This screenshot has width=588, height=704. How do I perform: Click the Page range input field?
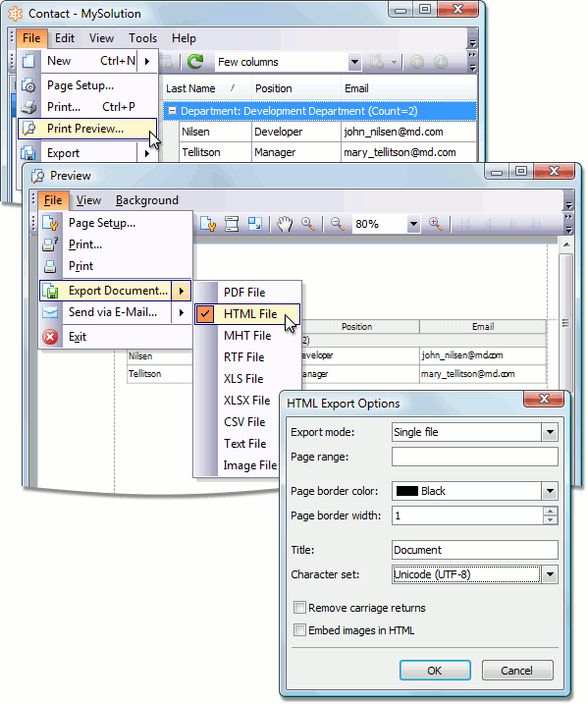[475, 458]
